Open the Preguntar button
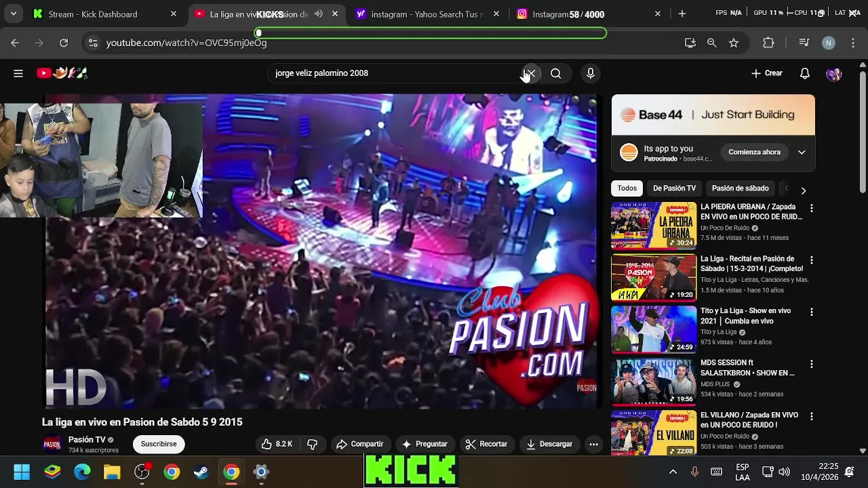The width and height of the screenshot is (868, 488). coord(425,444)
